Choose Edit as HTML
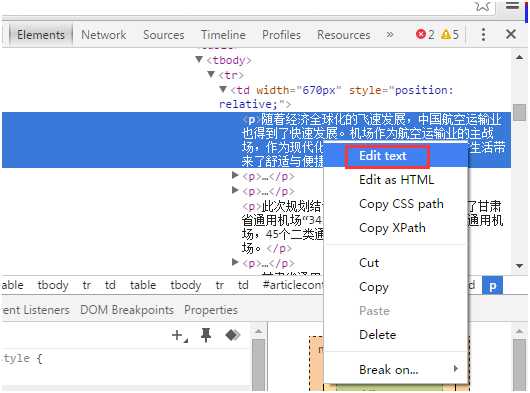Image resolution: width=530 pixels, height=393 pixels. 396,180
